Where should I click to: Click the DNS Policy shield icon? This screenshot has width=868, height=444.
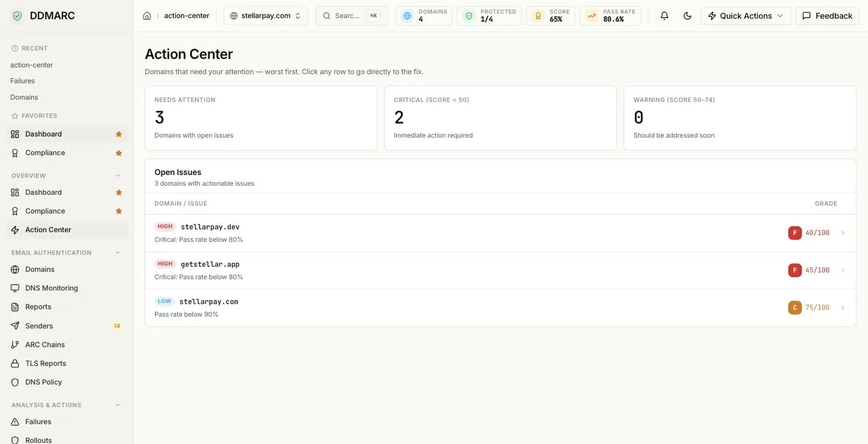coord(15,382)
